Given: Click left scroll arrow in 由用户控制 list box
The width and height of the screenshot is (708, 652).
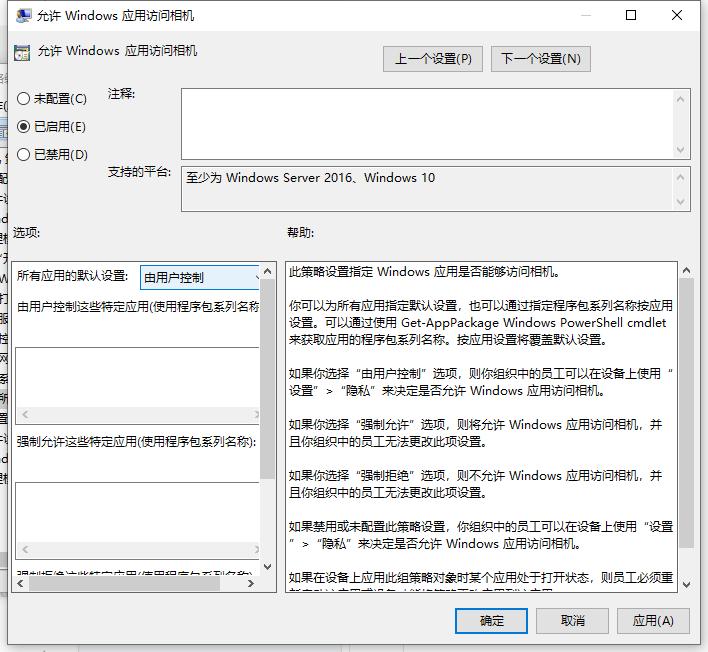Looking at the screenshot, I should click(x=25, y=414).
